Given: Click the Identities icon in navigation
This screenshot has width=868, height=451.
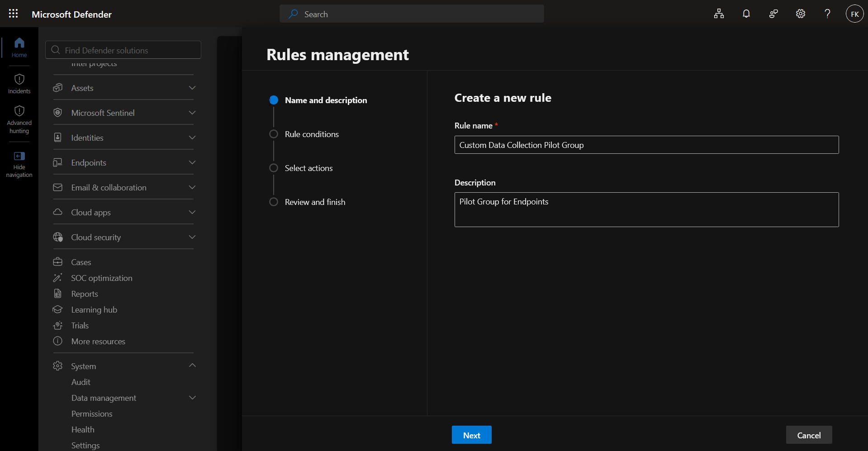Looking at the screenshot, I should coord(57,138).
